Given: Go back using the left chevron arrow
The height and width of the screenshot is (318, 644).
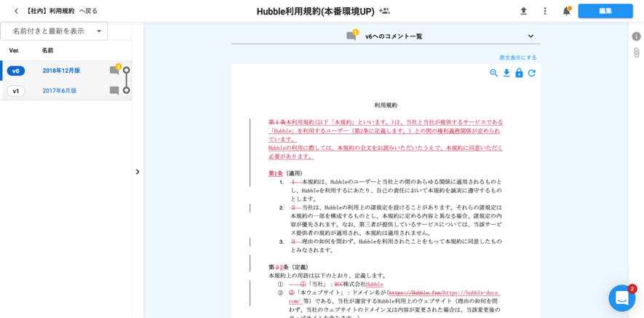Looking at the screenshot, I should (x=17, y=11).
